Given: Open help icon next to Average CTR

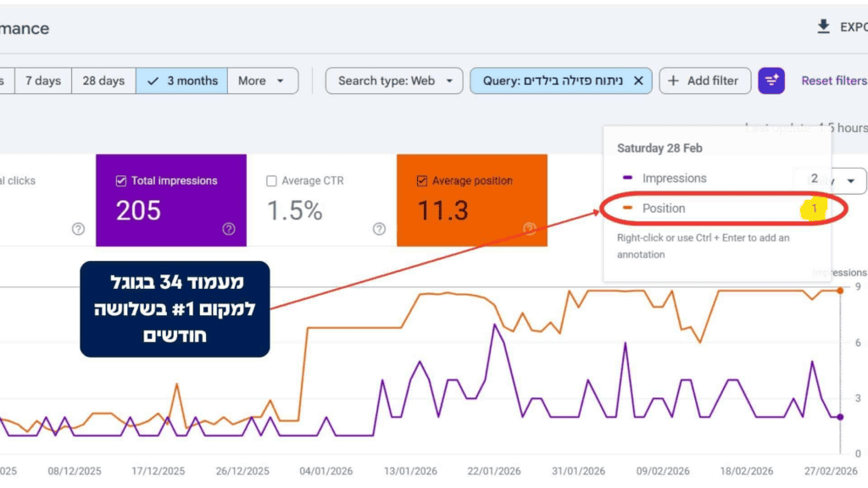Looking at the screenshot, I should point(379,229).
